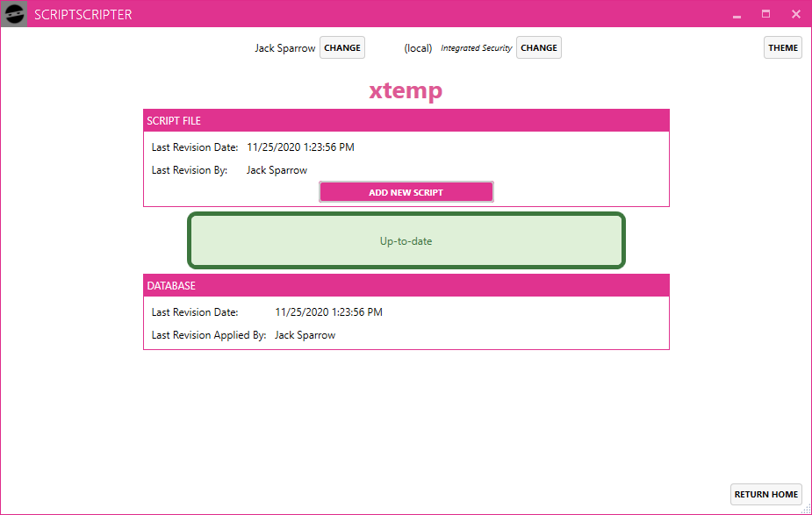Click the Integrated Security label
812x515 pixels.
(477, 48)
